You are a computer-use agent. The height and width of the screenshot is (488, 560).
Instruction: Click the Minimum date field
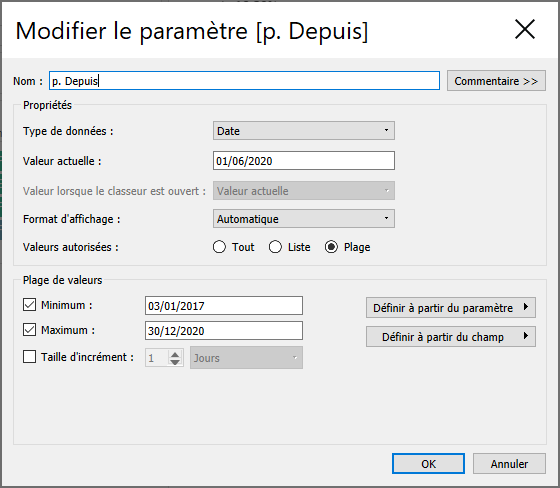(224, 306)
